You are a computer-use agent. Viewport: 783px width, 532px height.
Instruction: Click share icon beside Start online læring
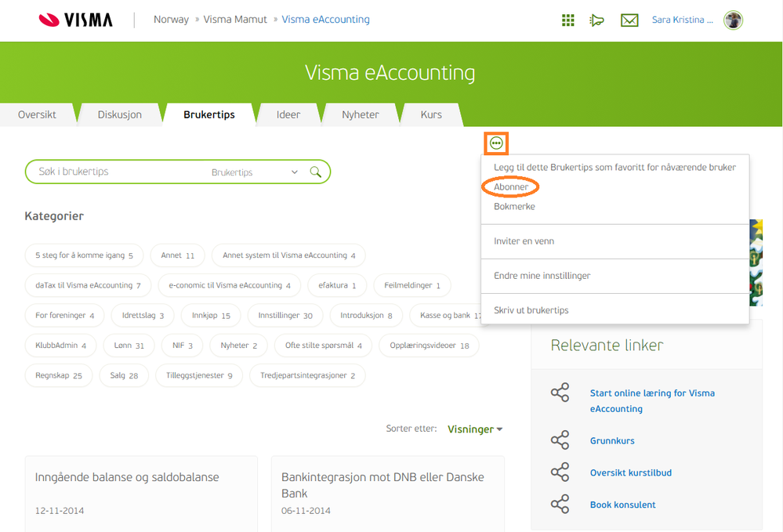(560, 393)
